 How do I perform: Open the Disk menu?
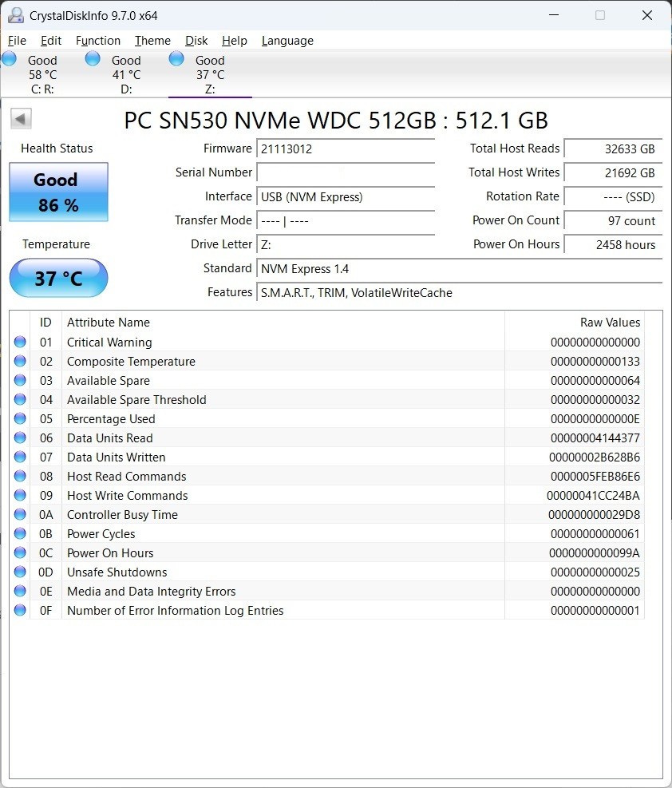(196, 41)
